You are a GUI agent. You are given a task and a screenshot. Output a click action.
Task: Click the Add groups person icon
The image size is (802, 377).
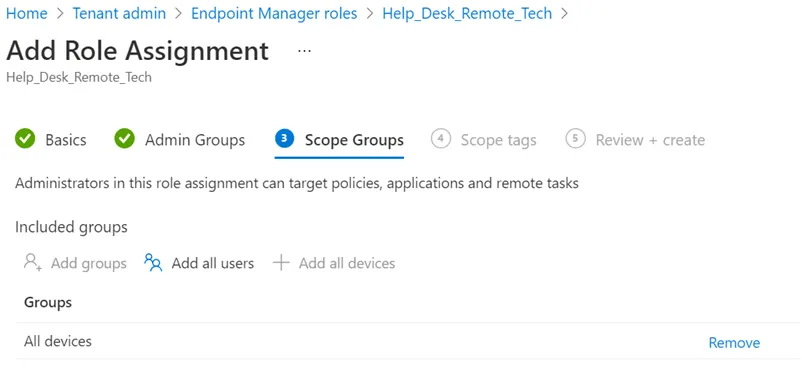[x=33, y=263]
